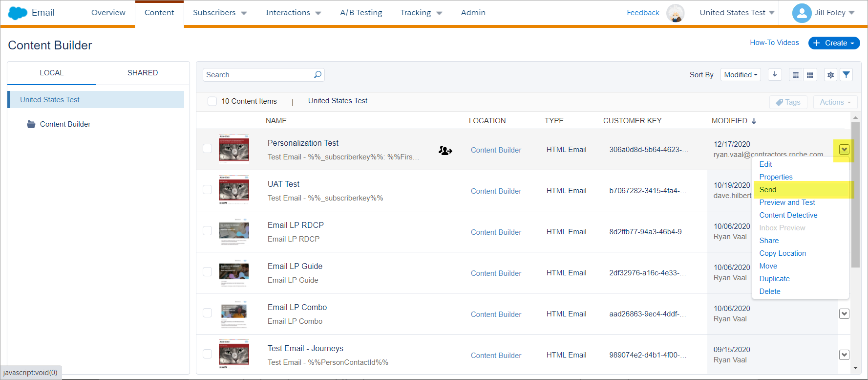Check the Personalization Test row checkbox
868x380 pixels.
click(207, 148)
